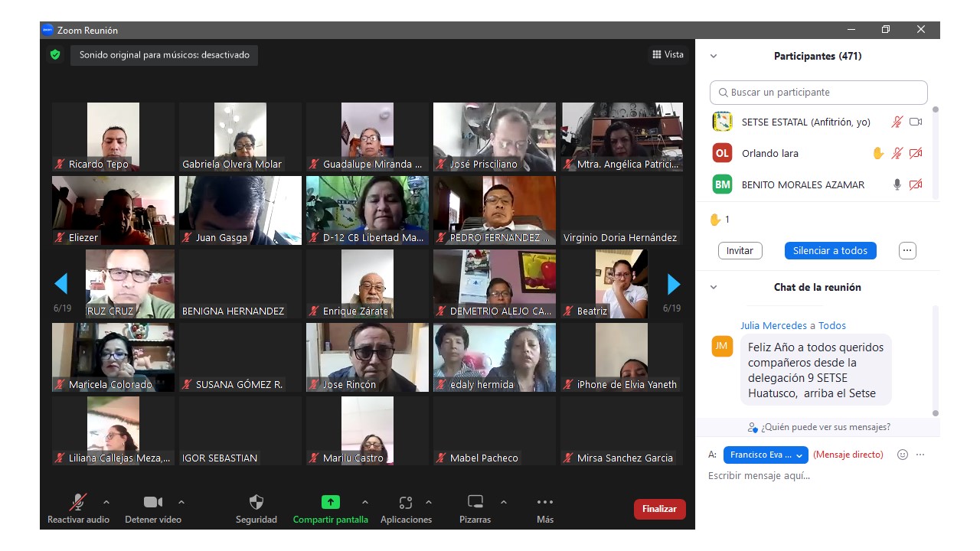
Task: Open the Seguridad shield icon
Action: point(256,503)
